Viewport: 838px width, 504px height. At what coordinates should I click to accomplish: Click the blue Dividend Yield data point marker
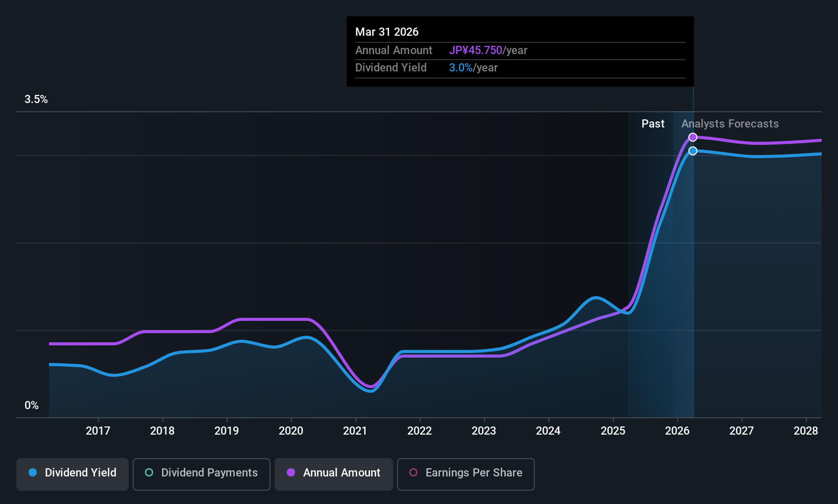point(693,151)
